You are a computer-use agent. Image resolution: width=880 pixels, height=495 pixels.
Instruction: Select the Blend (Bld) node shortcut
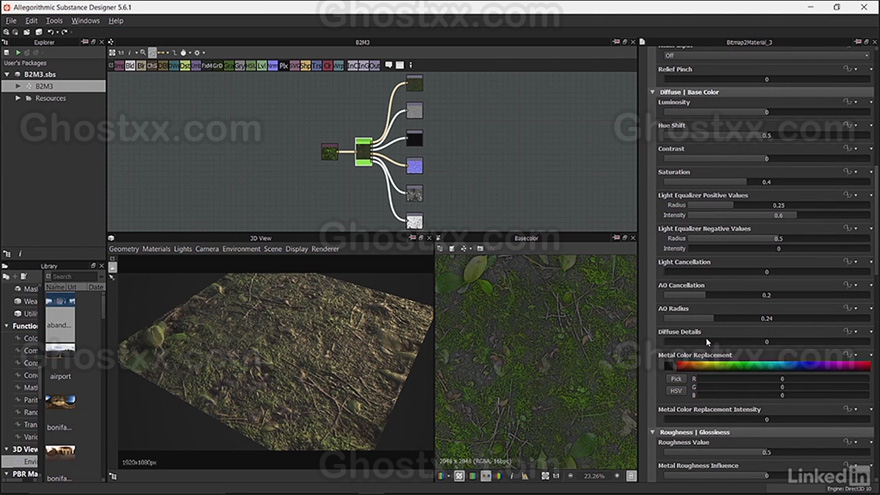[x=130, y=66]
